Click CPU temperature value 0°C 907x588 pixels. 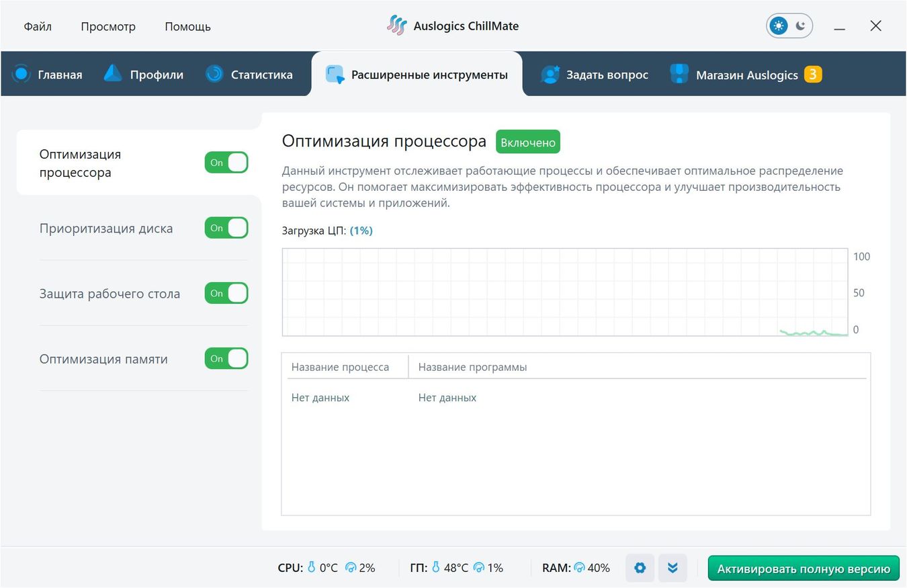point(329,568)
